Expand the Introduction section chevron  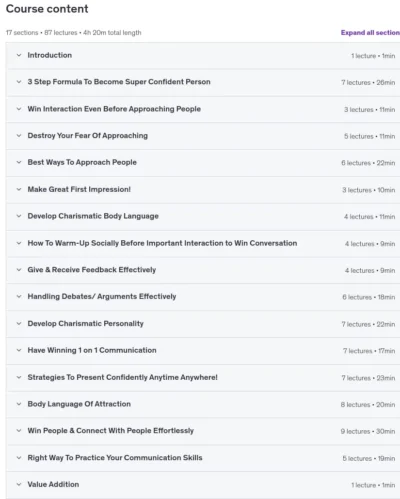(x=19, y=55)
